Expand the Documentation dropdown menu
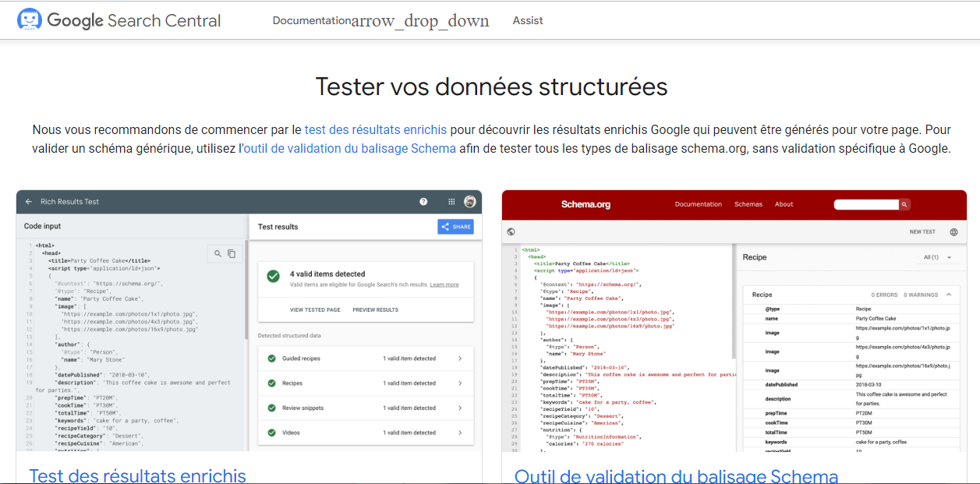Viewport: 980px width, 484px height. tap(380, 21)
